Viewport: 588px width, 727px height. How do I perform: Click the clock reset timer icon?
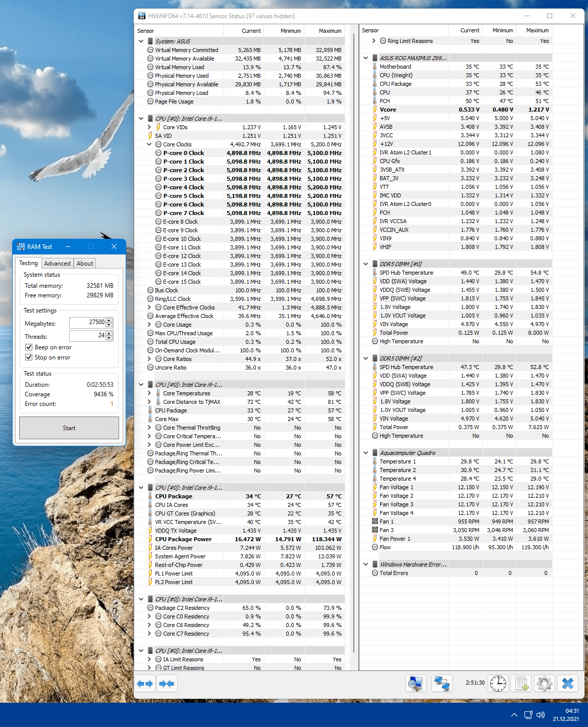click(498, 684)
